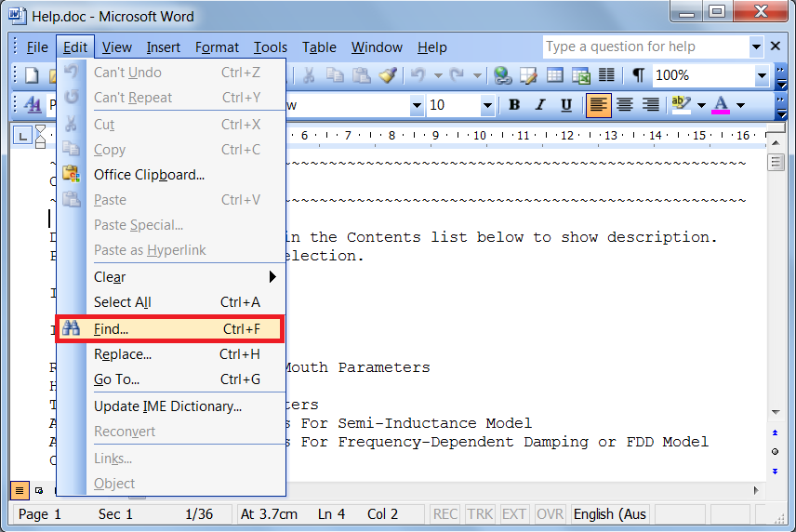The width and height of the screenshot is (796, 532).
Task: Choose Update IME Dictionary... entry
Action: click(x=171, y=406)
